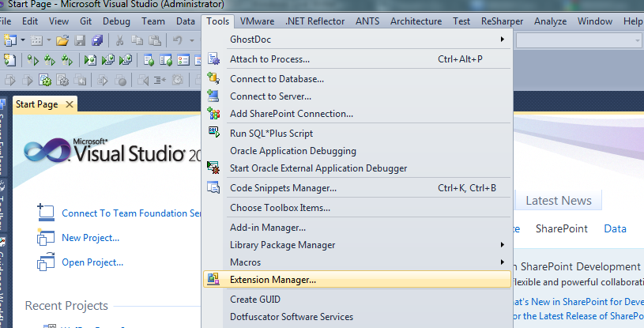Click the Open File toolbar icon

coord(62,40)
